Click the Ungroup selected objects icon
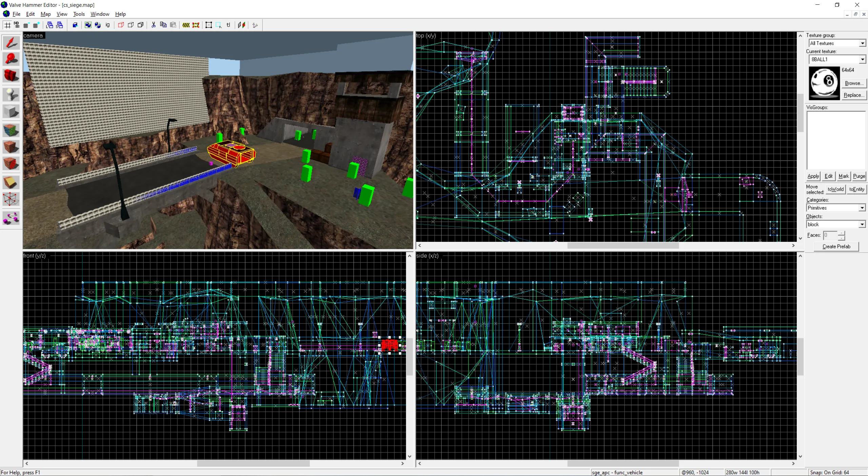Screen dimensions: 868x476 pos(98,25)
